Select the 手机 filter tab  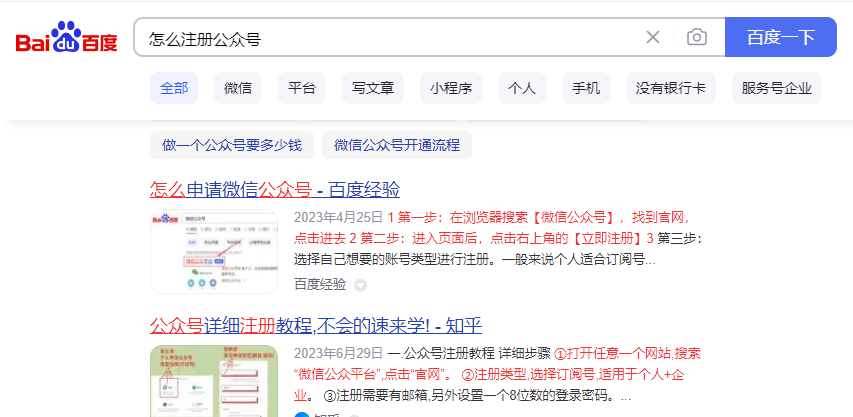(x=586, y=88)
